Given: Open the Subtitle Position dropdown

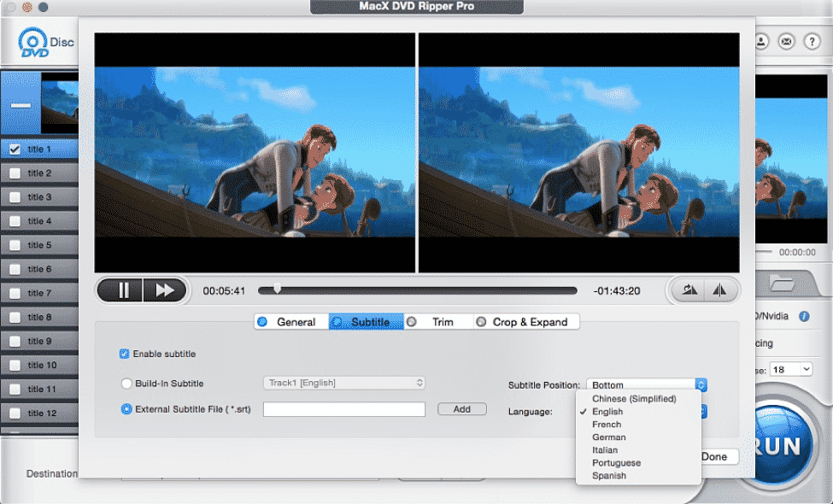Looking at the screenshot, I should click(641, 384).
